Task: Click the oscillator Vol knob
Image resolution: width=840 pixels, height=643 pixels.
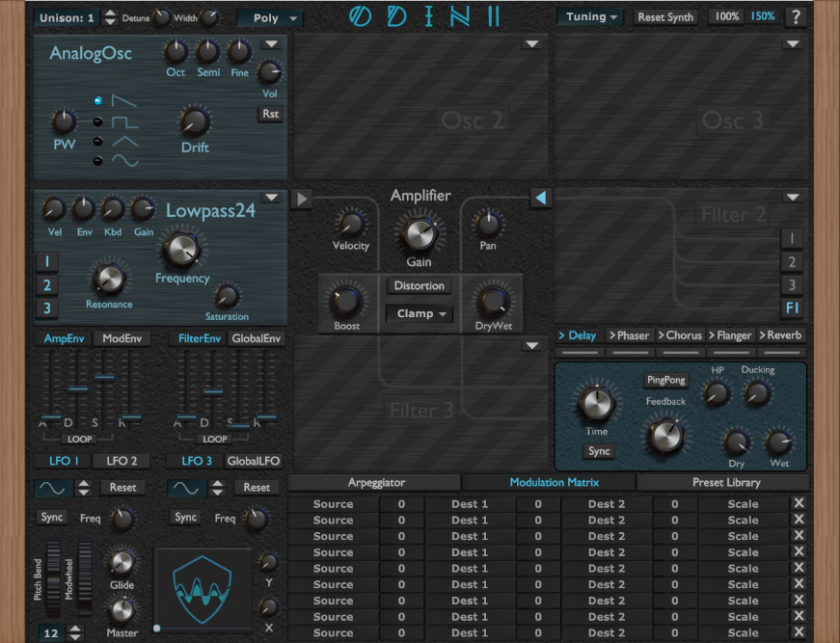Action: pos(269,71)
